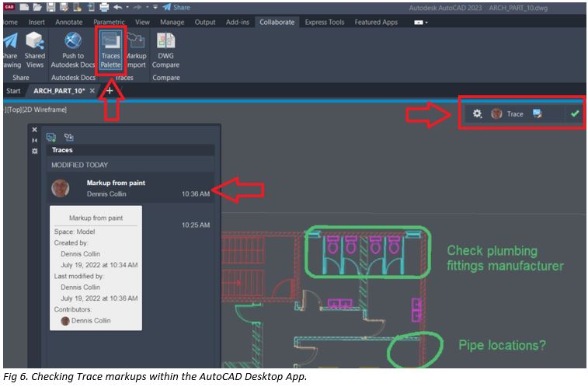
Task: Click the Dennis Collin contributor in tooltip
Action: [x=86, y=321]
